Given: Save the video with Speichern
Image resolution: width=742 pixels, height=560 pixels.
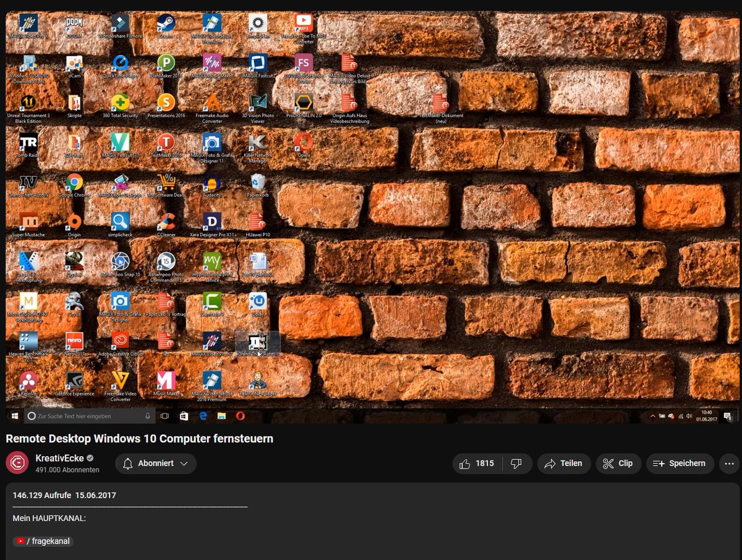Looking at the screenshot, I should pos(680,464).
